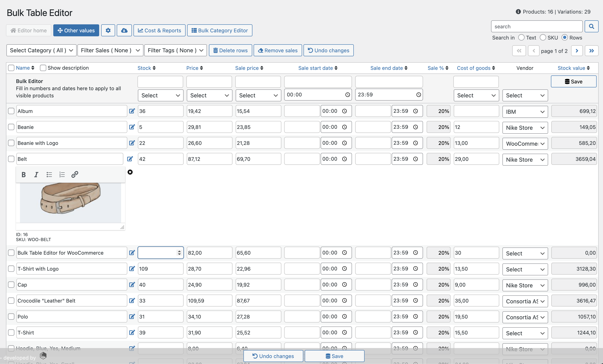Insert a link in the Belt description
The width and height of the screenshot is (603, 364).
click(x=75, y=174)
